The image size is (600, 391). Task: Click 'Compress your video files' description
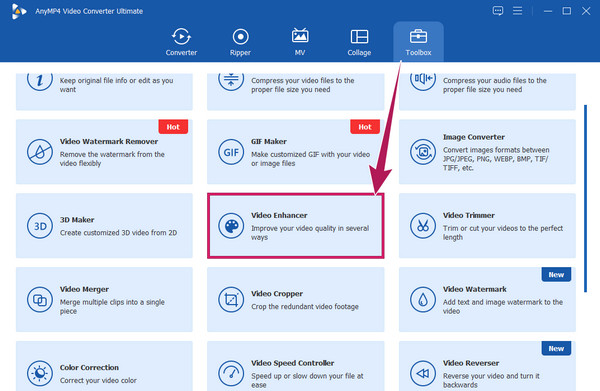pyautogui.click(x=303, y=85)
